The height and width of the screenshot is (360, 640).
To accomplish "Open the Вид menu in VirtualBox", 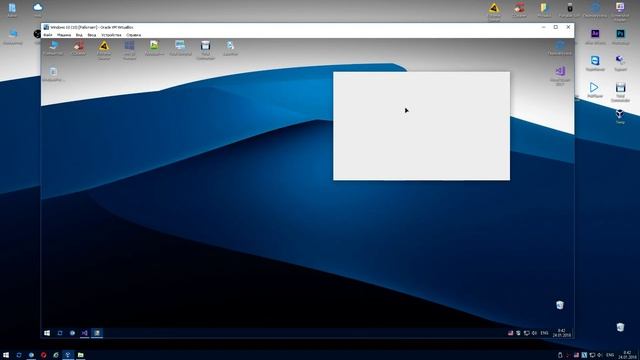I will 79,35.
